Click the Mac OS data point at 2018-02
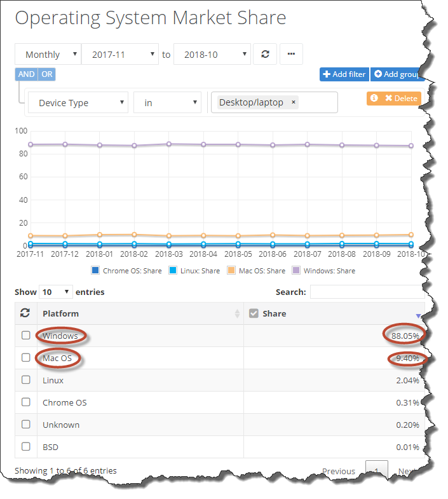448x499 pixels. (134, 235)
